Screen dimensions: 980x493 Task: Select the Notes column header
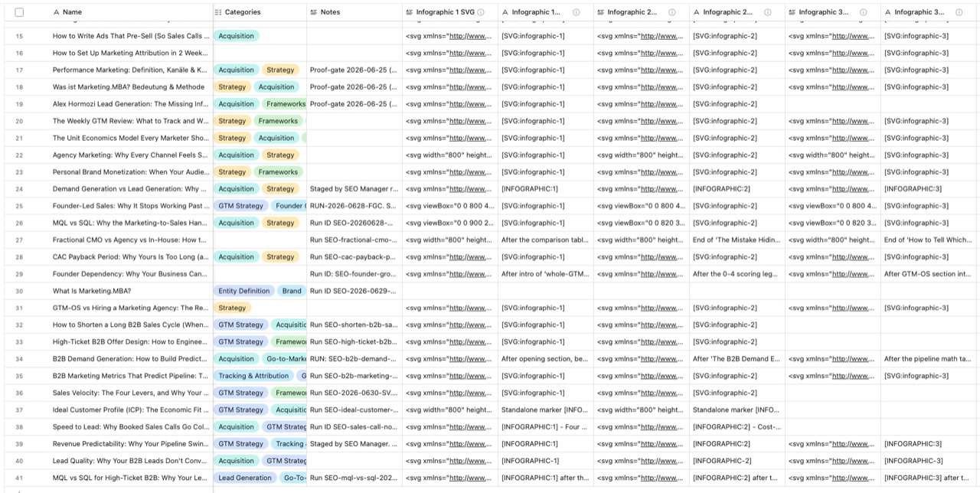point(354,12)
